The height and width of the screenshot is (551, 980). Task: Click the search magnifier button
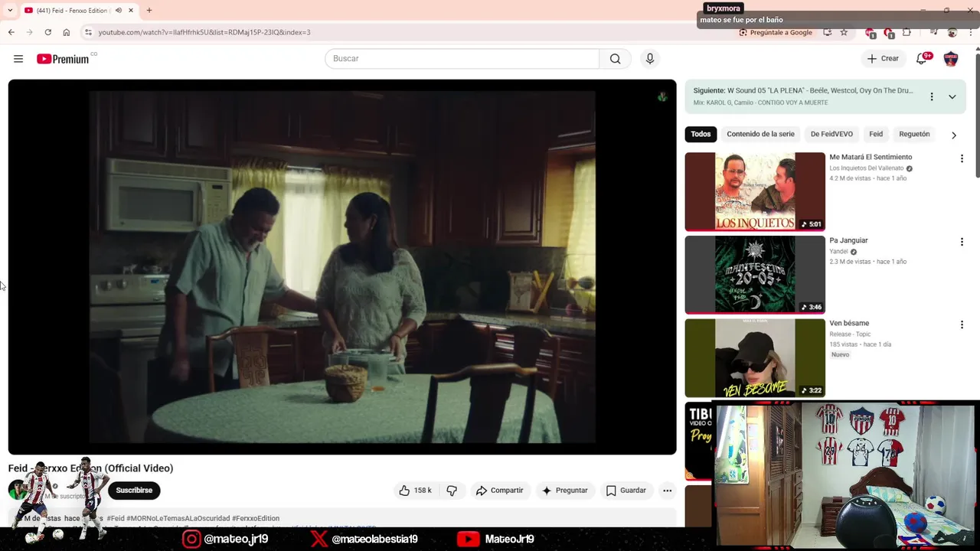[615, 59]
